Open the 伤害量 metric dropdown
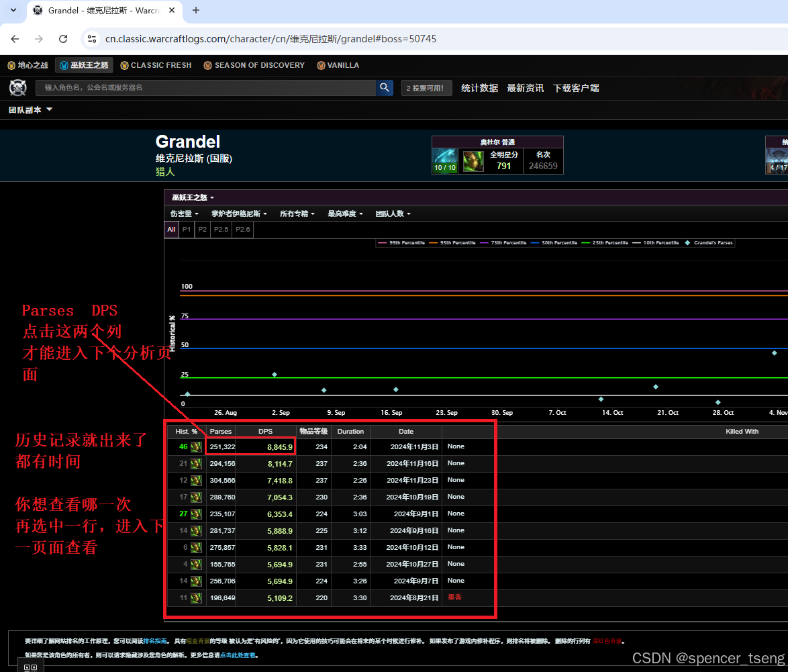The image size is (788, 672). [185, 213]
